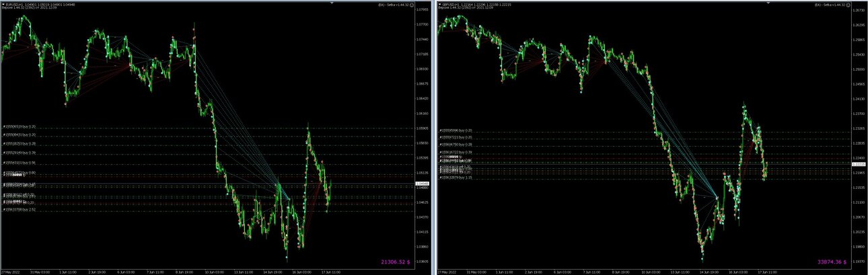Screen dimensions: 868x275
Task: Click the Setka EA smiley icon on EURUSD chart
Action: click(412, 4)
